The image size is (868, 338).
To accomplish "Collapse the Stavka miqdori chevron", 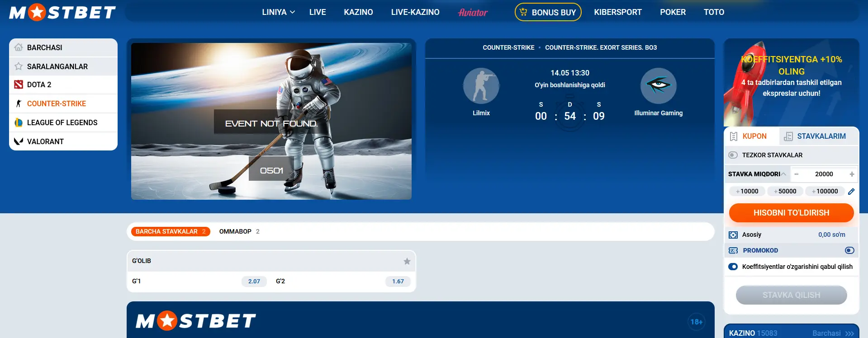I will pyautogui.click(x=783, y=174).
